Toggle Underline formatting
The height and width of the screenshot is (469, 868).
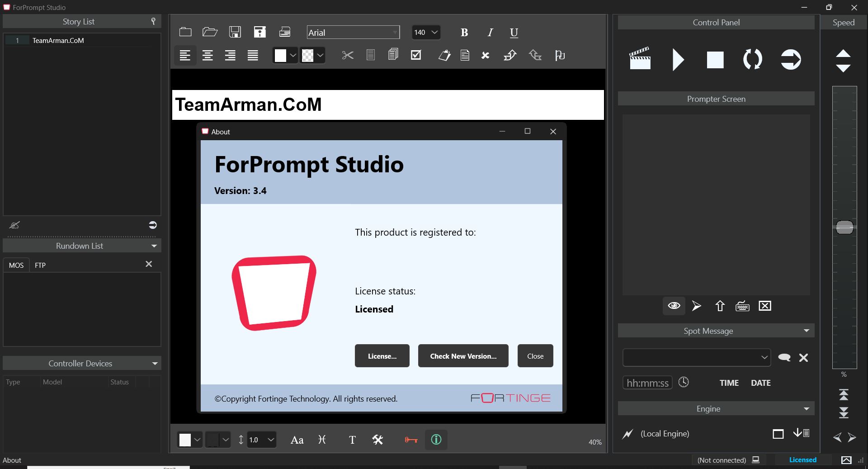(514, 33)
